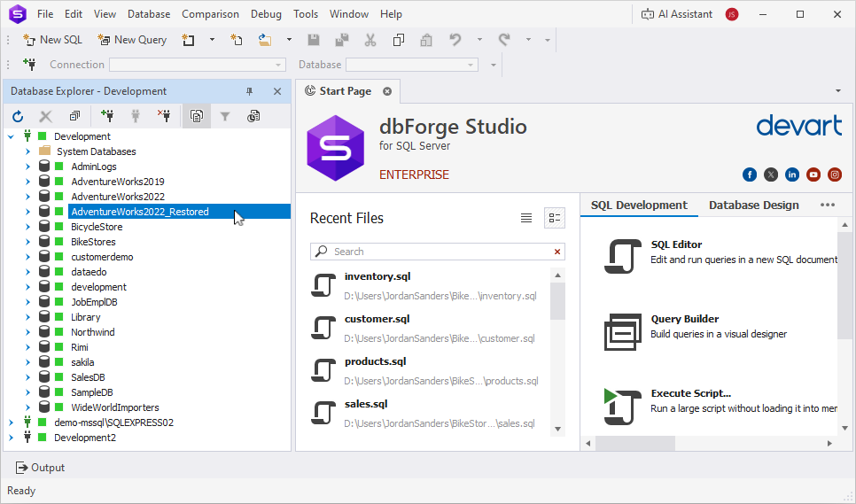
Task: Open the dropdown arrow next to Redo
Action: tap(528, 40)
